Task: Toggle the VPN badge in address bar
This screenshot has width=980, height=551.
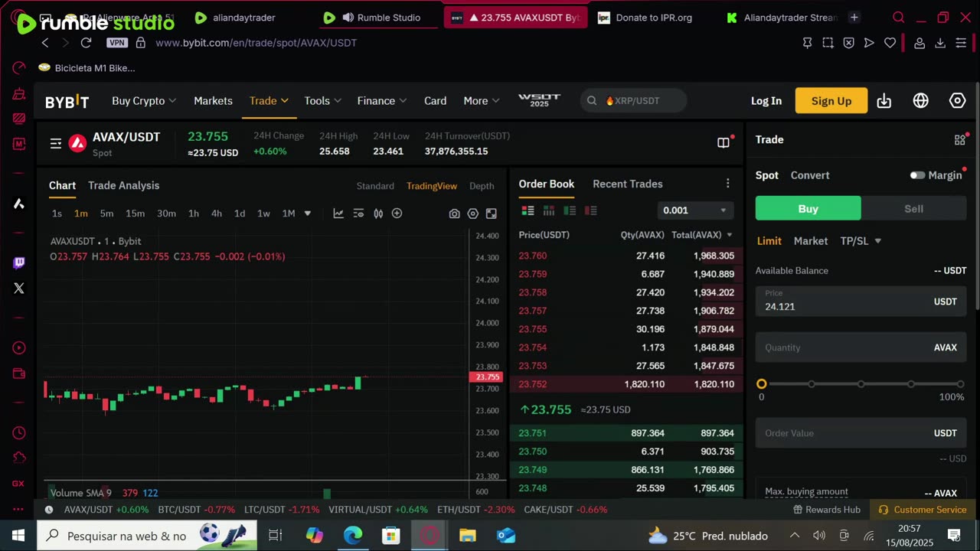Action: click(117, 43)
